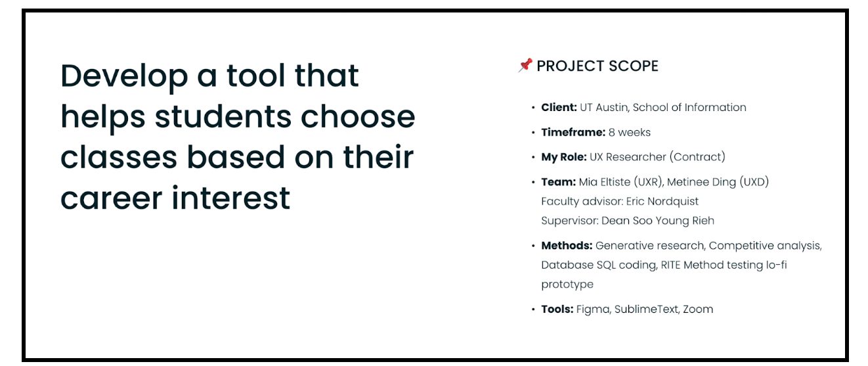Click the bold 'Client:' label
868x366 pixels.
(x=559, y=107)
